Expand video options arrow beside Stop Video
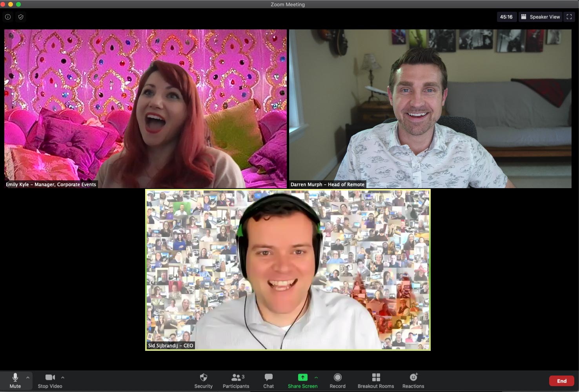The height and width of the screenshot is (392, 579). click(x=63, y=377)
